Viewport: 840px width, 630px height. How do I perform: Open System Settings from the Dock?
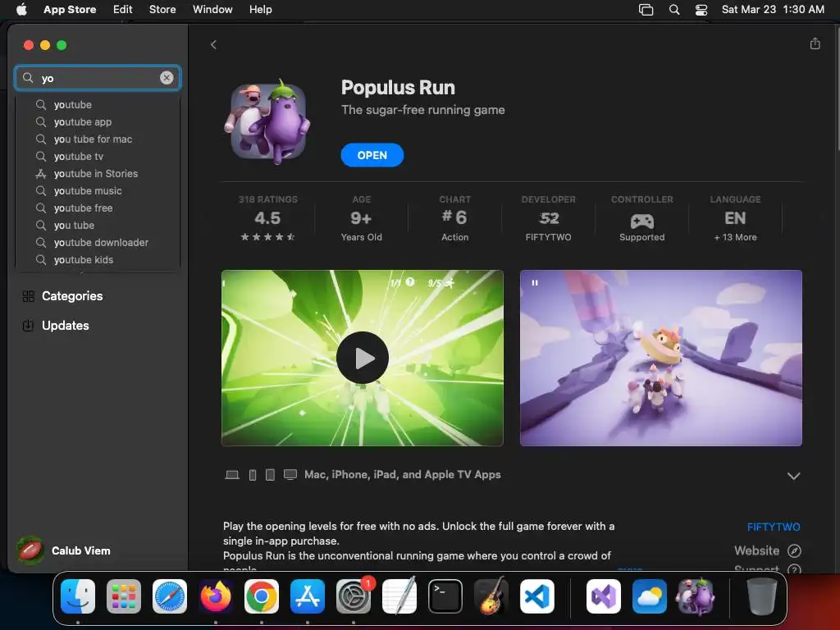coord(354,596)
